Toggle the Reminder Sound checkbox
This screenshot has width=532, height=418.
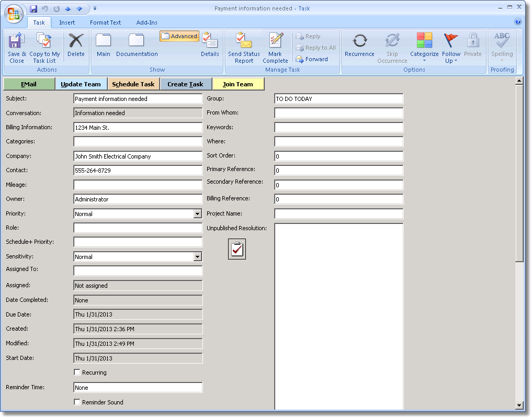coord(77,402)
